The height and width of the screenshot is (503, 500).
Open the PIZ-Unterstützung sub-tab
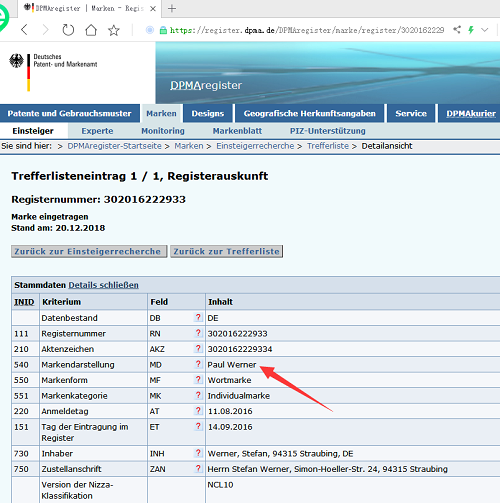[328, 131]
